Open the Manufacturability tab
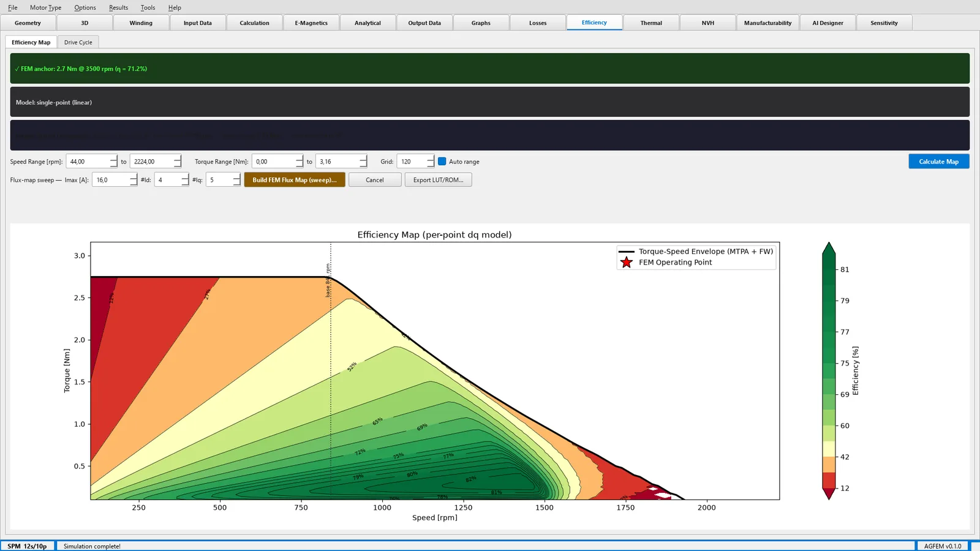 tap(767, 23)
